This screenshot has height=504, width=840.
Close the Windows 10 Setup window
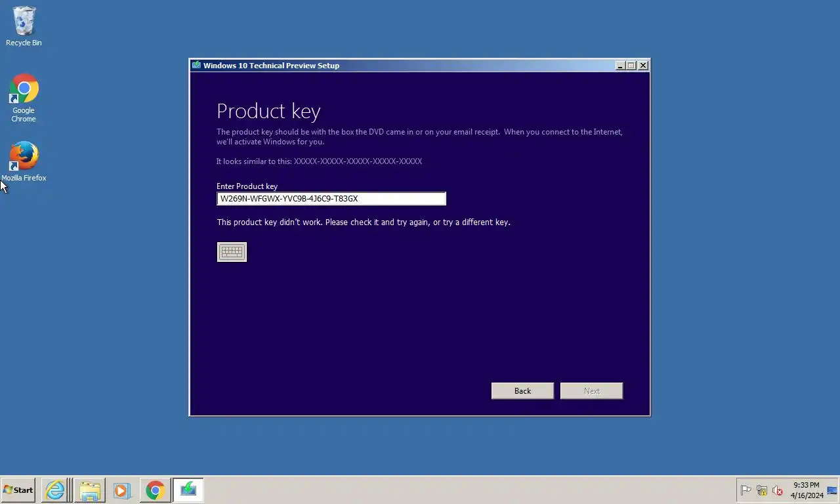coord(643,65)
